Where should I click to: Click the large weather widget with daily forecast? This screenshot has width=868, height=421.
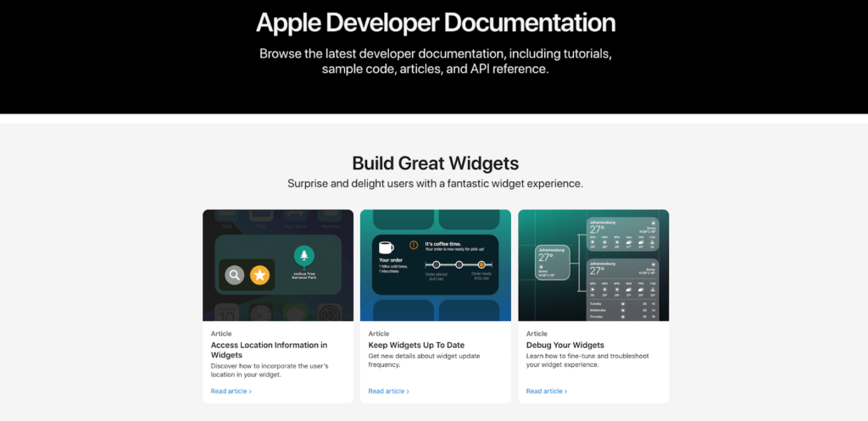coord(620,288)
